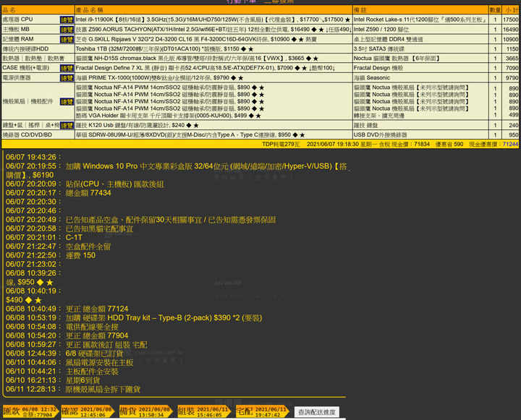This screenshot has width=521, height=420.
Task: Click the TDP耗電279瓦 summary text
Action: (x=281, y=144)
